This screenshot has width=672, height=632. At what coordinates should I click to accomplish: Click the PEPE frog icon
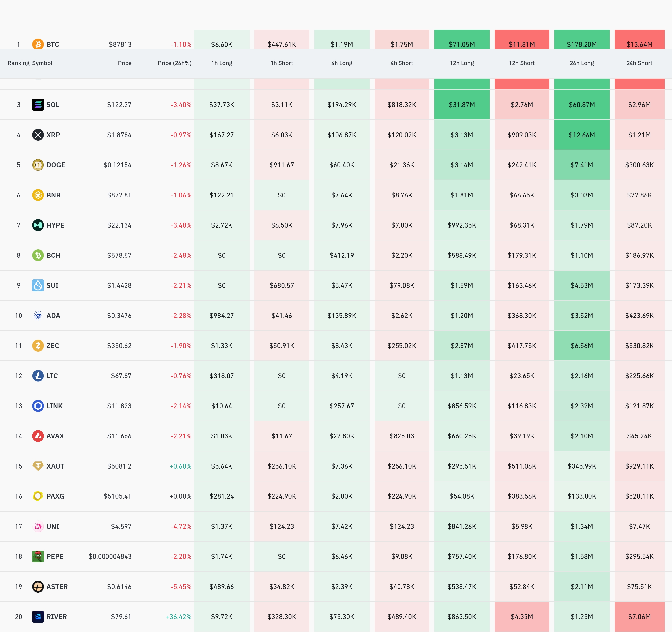point(38,556)
